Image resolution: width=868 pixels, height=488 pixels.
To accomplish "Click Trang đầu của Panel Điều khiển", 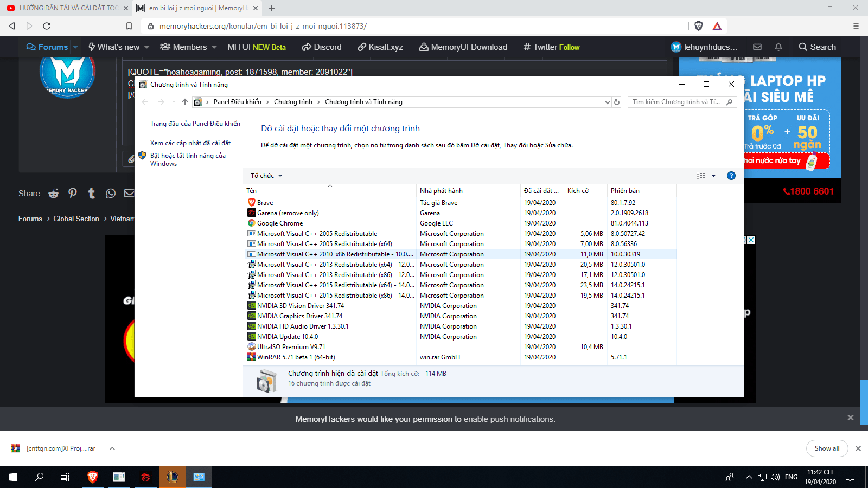I will click(195, 124).
